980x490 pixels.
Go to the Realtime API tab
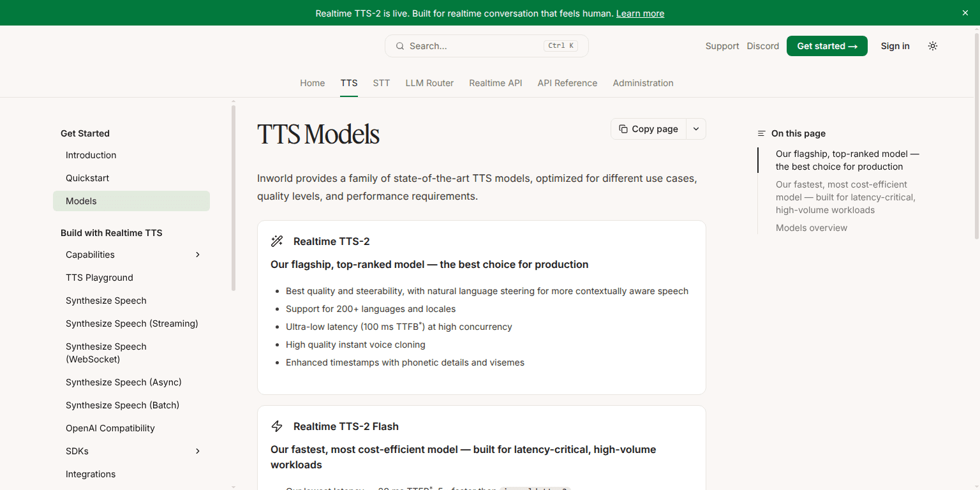tap(496, 83)
